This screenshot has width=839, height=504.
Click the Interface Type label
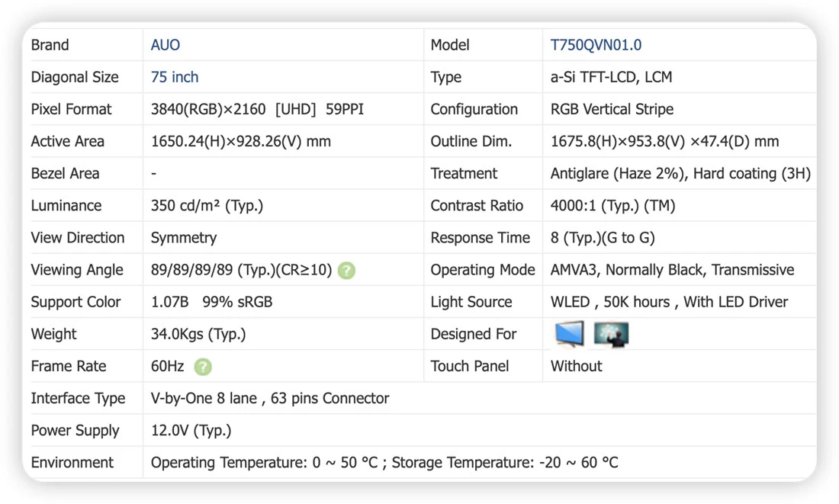pos(78,398)
